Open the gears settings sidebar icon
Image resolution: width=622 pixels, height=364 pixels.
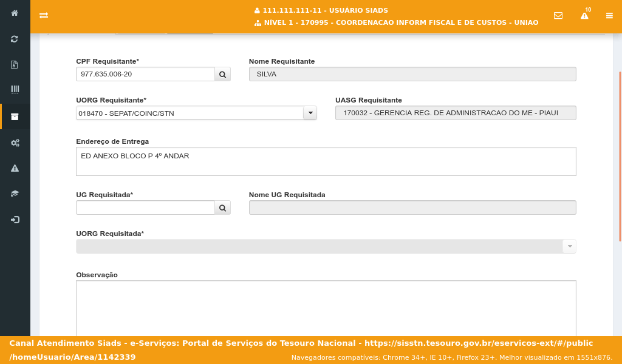click(x=15, y=143)
